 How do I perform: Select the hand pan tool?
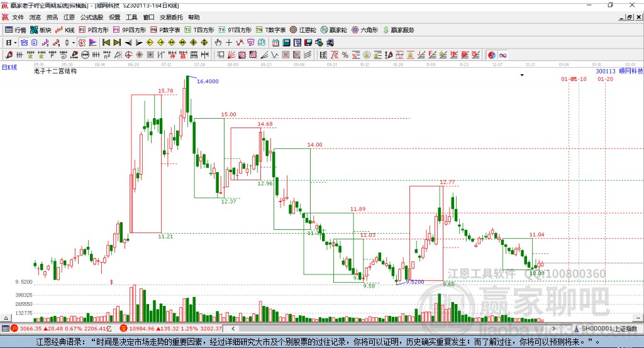click(x=218, y=43)
